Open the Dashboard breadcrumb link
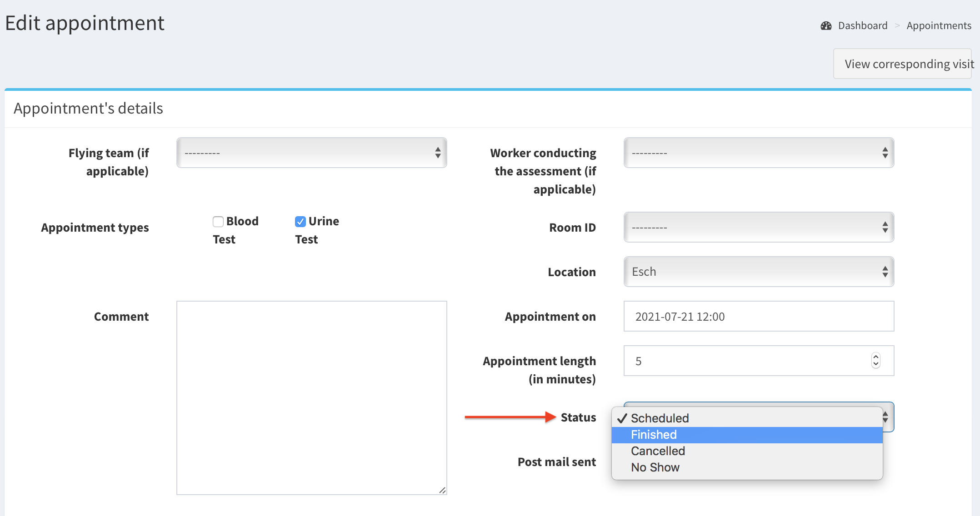The image size is (980, 516). 862,26
